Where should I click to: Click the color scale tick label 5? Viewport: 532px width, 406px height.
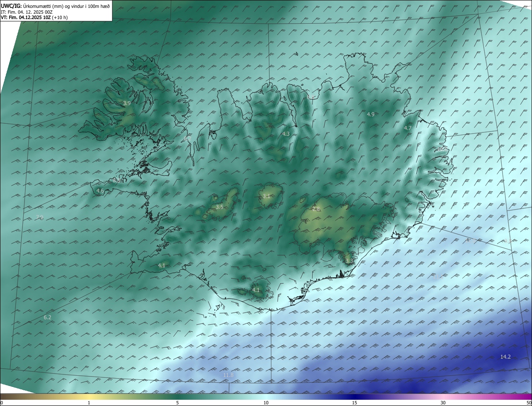(177, 403)
